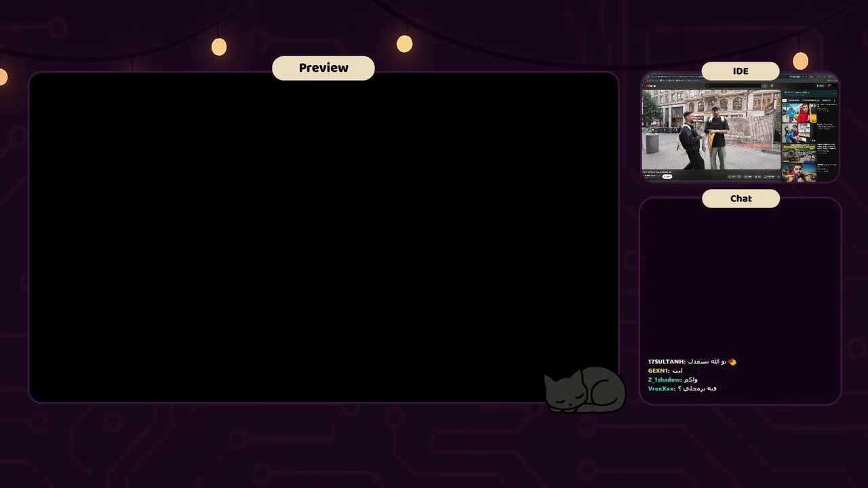Screen dimensions: 868x488
Task: Open the bearded man video thumbnail
Action: click(800, 172)
